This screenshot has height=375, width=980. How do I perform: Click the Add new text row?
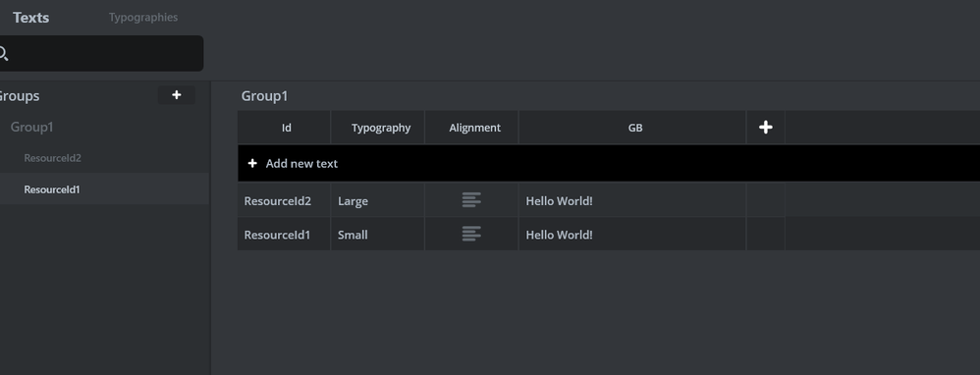coord(609,163)
